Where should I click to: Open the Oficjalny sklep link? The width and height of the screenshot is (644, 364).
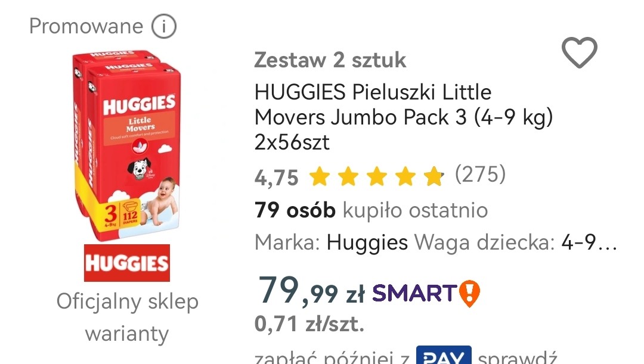(128, 301)
